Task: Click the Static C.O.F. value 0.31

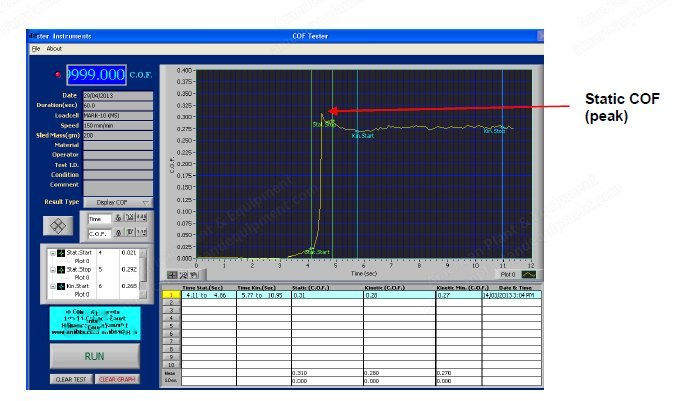Action: (x=327, y=295)
